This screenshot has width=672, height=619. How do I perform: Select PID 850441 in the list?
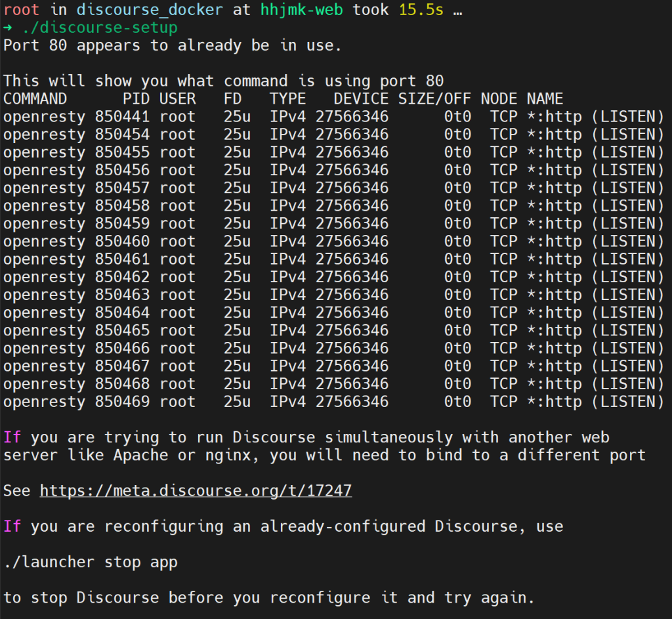[x=122, y=117]
